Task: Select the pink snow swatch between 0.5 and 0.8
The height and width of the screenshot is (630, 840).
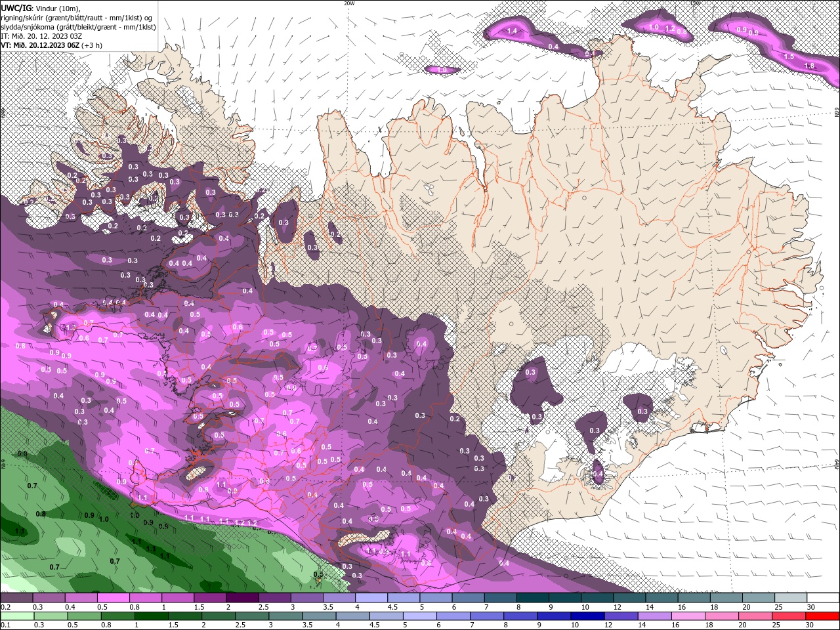Action: tap(113, 598)
